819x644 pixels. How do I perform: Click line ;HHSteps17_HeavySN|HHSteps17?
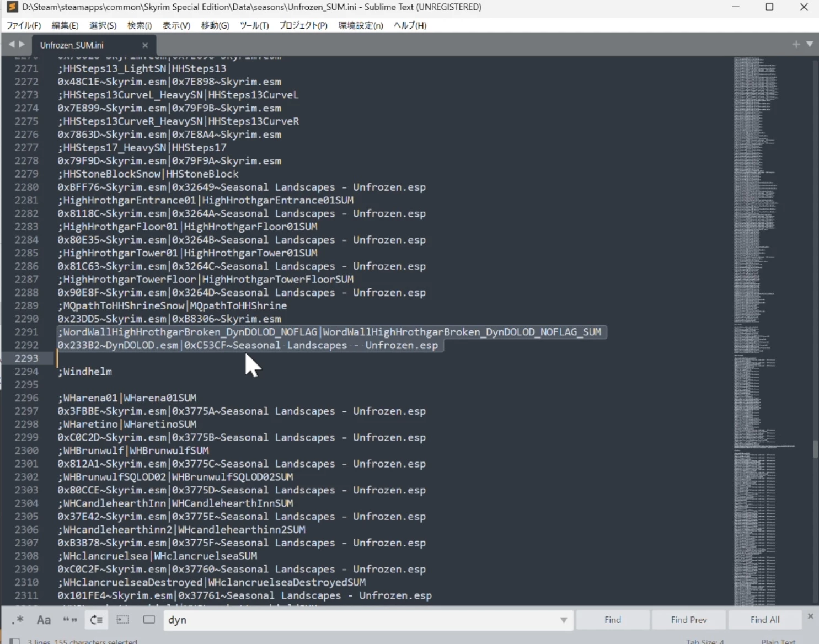(142, 148)
